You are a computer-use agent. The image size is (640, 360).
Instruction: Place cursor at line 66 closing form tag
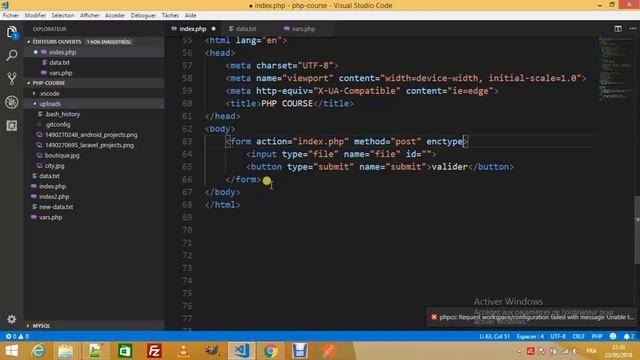pos(243,180)
